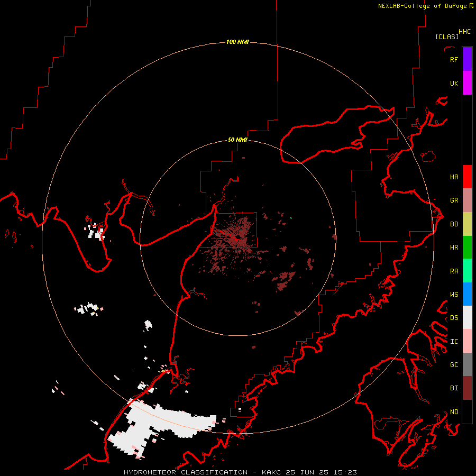Viewport: 476px width, 476px height.
Task: Click the "UK" legend label
Action: [454, 84]
